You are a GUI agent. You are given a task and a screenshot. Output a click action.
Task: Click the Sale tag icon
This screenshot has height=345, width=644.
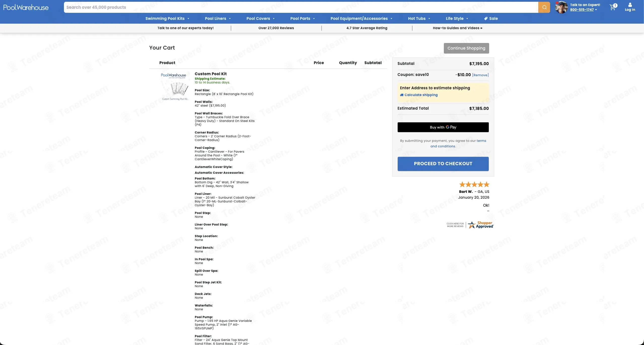coord(486,18)
